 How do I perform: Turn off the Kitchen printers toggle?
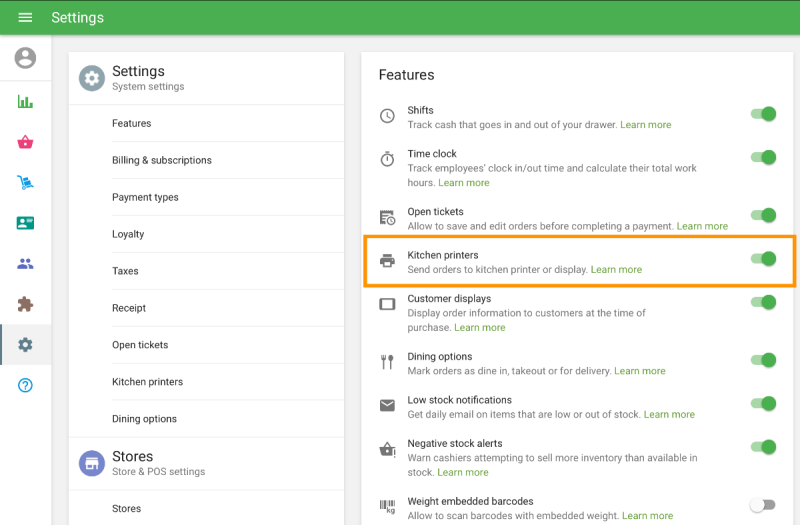(x=763, y=259)
